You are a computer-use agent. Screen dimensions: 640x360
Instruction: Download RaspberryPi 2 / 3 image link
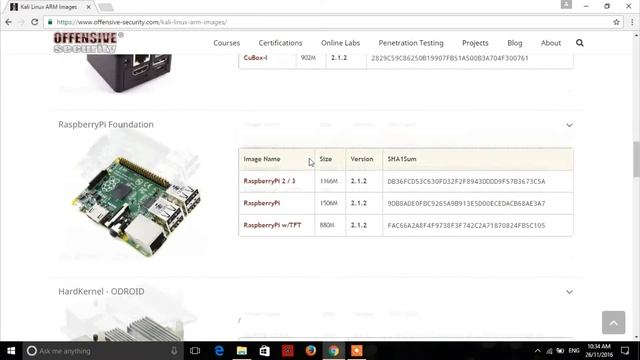[x=269, y=181]
